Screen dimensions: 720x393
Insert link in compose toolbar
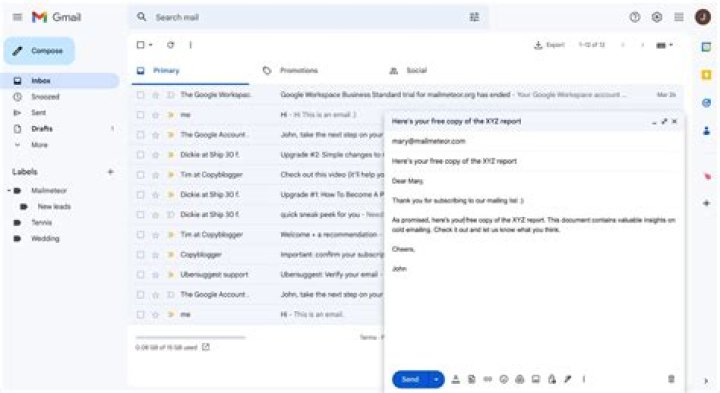coord(488,379)
